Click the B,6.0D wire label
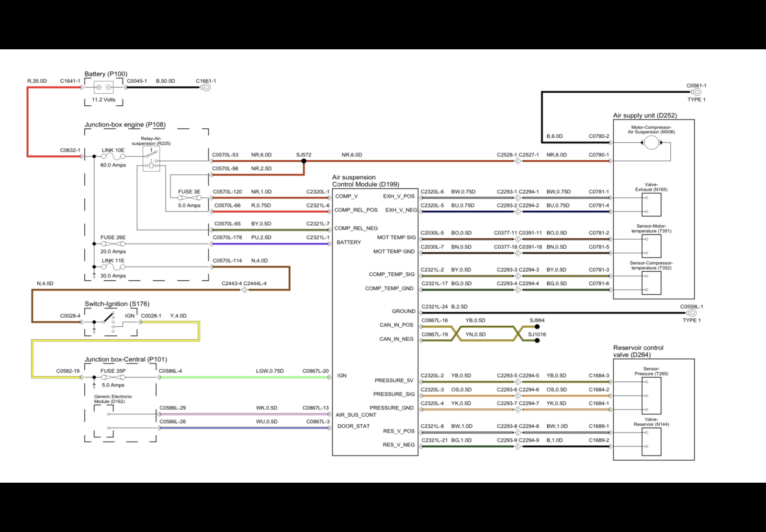The height and width of the screenshot is (532, 766). (555, 136)
